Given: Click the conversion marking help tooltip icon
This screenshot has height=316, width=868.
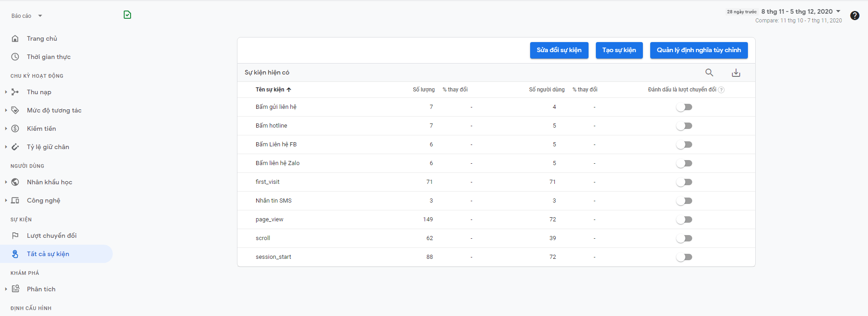Looking at the screenshot, I should click(x=721, y=90).
